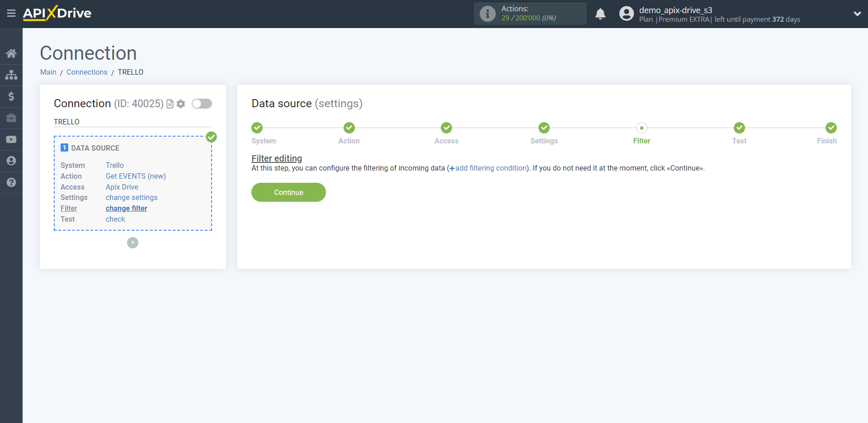Viewport: 868px width, 423px height.
Task: Open the Connections sitemap sidebar icon
Action: [11, 75]
